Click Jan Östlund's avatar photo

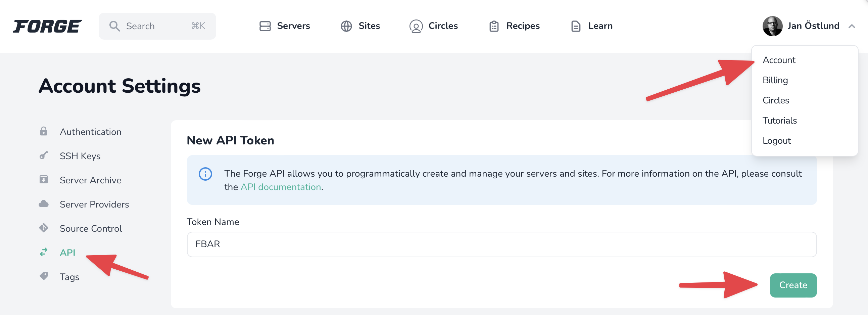click(x=772, y=26)
